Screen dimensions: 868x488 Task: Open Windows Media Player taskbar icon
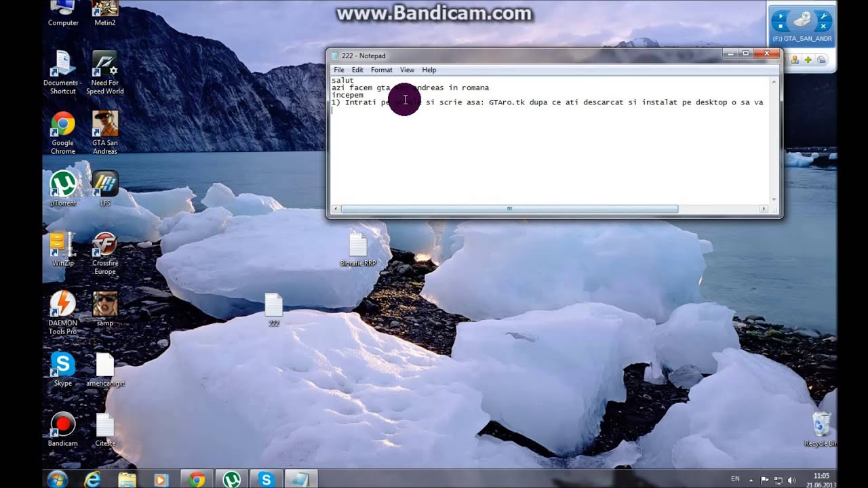click(x=161, y=479)
